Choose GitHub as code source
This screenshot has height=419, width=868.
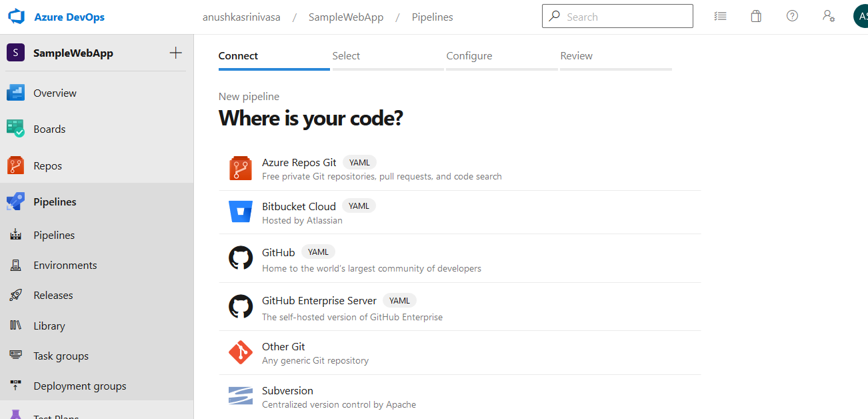(x=460, y=258)
